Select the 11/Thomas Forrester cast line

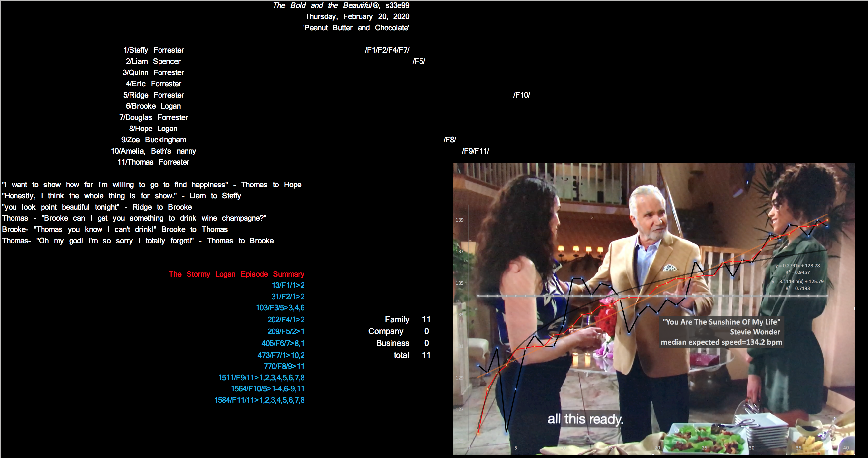point(153,162)
